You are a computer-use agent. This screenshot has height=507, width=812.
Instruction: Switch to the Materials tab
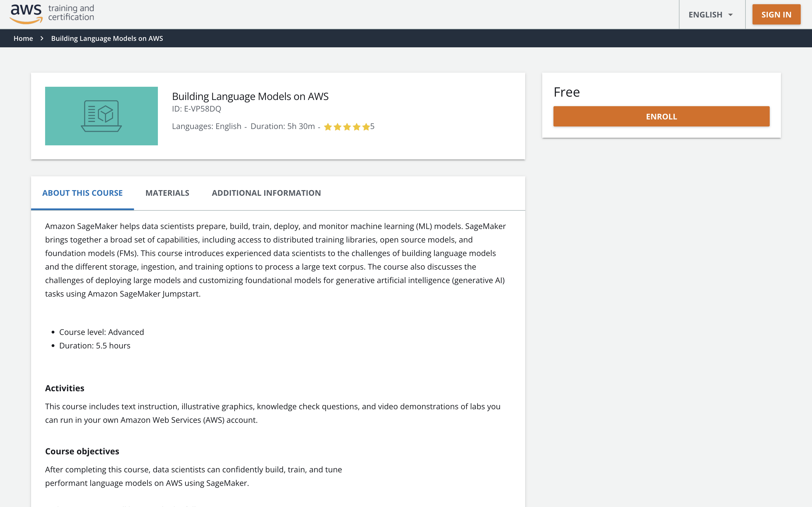[167, 193]
